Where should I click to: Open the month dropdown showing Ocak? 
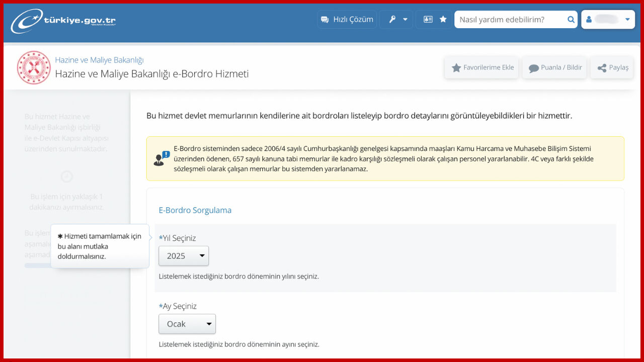pyautogui.click(x=187, y=324)
